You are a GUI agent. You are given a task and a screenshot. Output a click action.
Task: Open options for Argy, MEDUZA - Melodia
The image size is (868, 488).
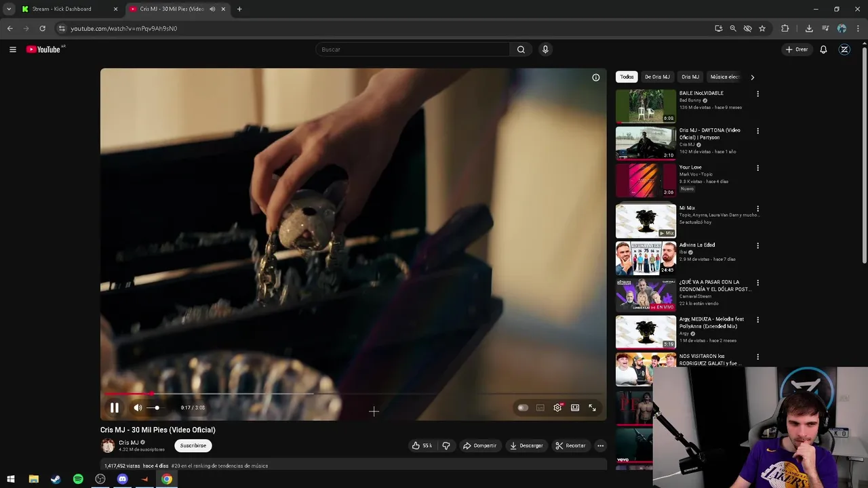pyautogui.click(x=757, y=320)
